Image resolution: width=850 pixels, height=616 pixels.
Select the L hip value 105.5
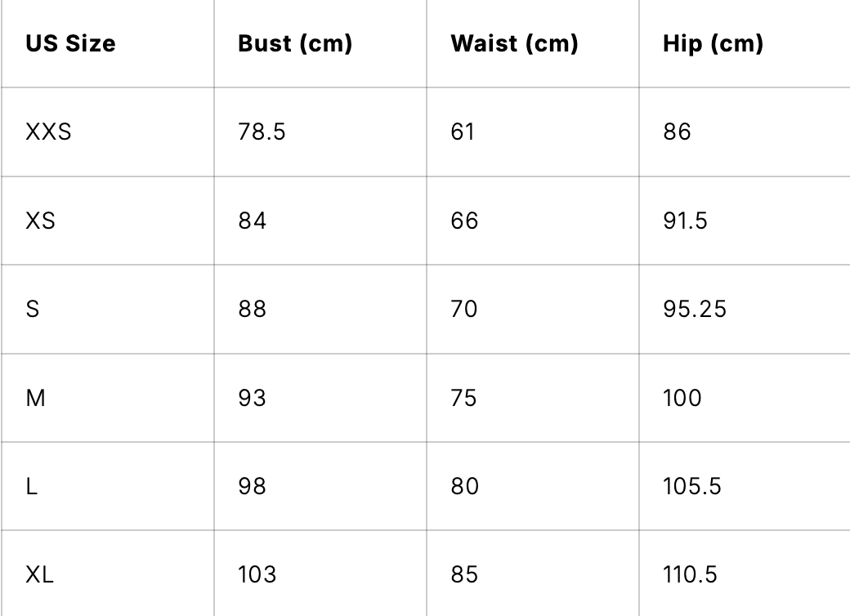tap(691, 487)
